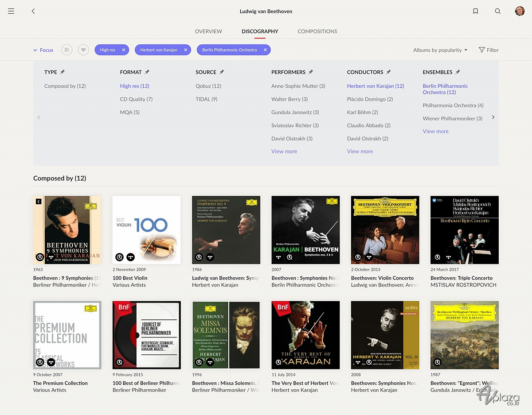Screen dimensions: 532x415
Task: Open Karajan Vol. III Symphonies cover
Action: pos(385,335)
